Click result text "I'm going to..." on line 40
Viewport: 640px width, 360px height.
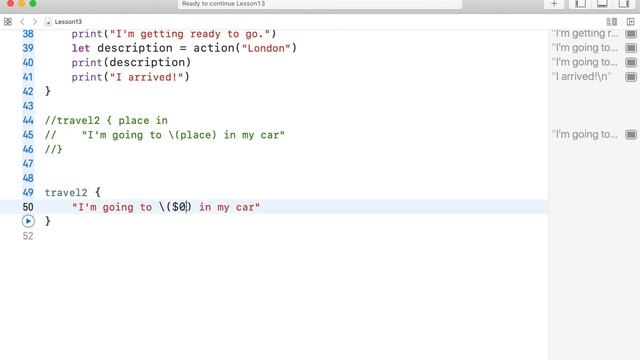584,62
